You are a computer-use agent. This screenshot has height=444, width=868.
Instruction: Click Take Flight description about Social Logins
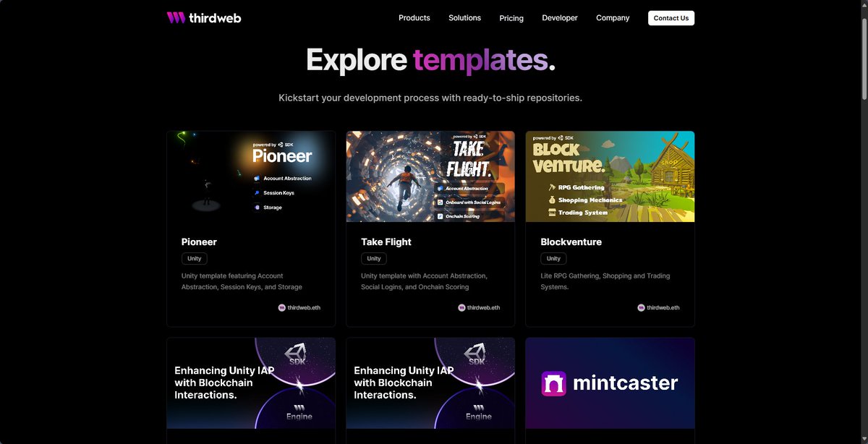pos(425,281)
